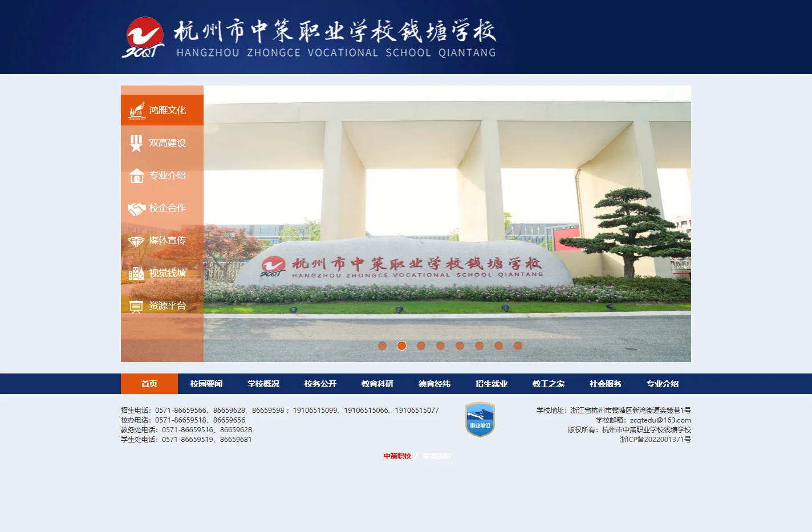Image resolution: width=812 pixels, height=532 pixels.
Task: Click the red ZCQT school logo in header
Action: click(x=143, y=37)
